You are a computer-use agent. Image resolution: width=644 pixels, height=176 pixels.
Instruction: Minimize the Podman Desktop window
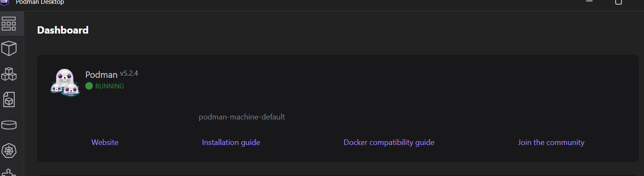[589, 2]
